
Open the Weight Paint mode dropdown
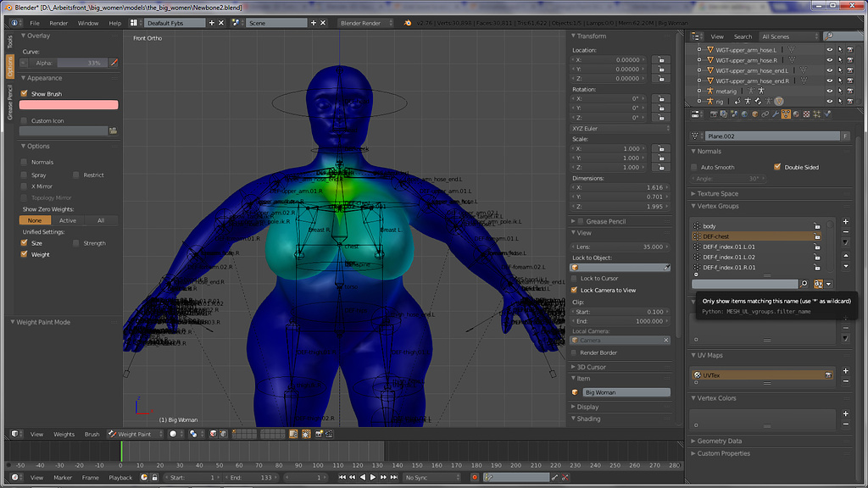click(136, 435)
